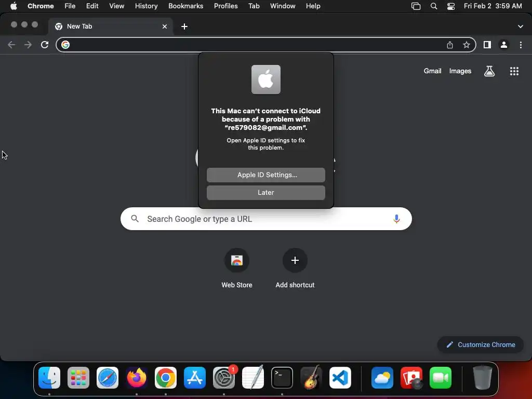Click the Gmail link
Image resolution: width=532 pixels, height=399 pixels.
(x=432, y=71)
